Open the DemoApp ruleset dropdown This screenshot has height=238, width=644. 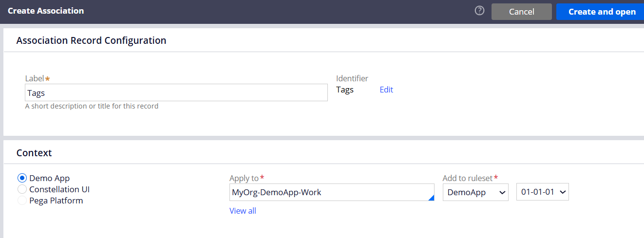point(475,192)
